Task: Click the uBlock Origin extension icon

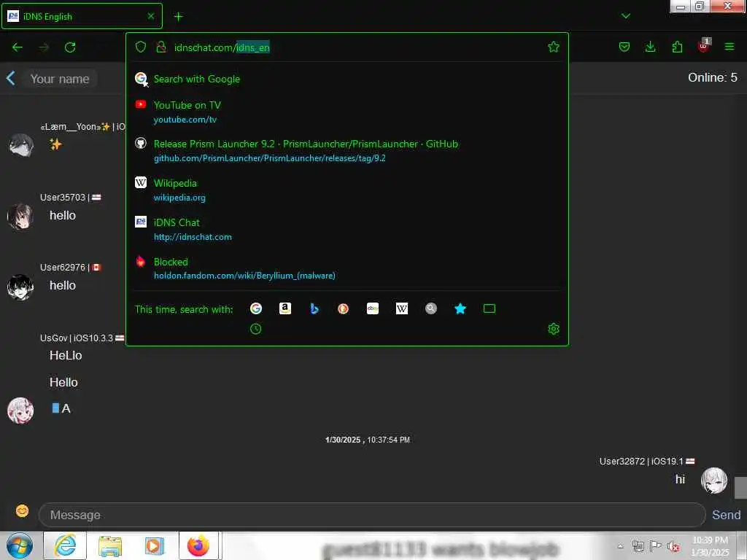Action: point(704,46)
